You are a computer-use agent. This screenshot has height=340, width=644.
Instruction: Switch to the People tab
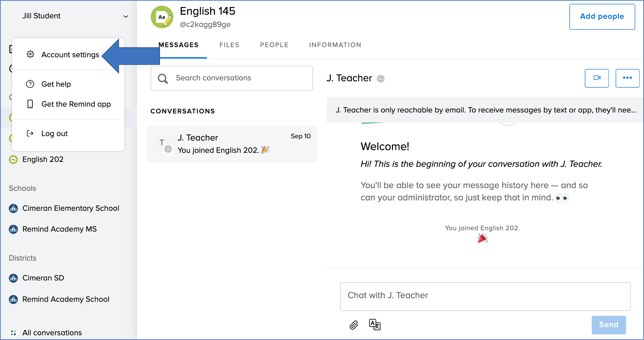coord(274,45)
